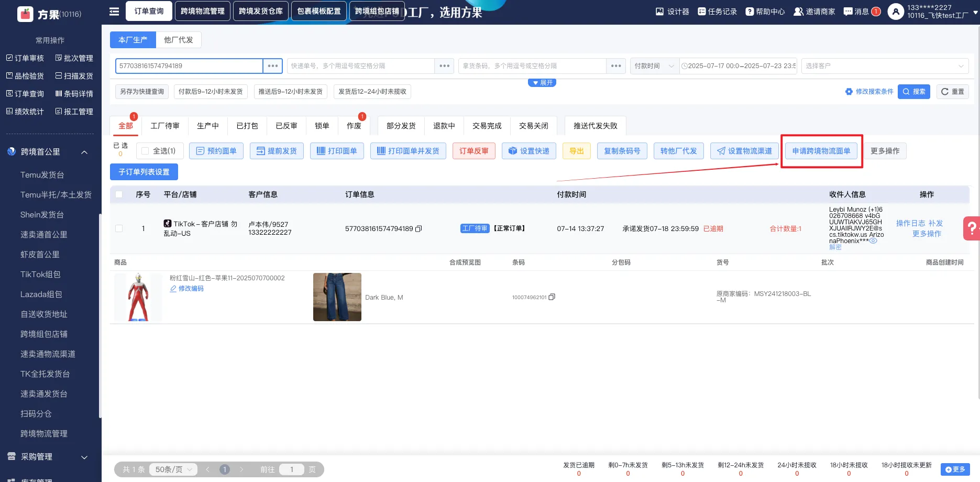The width and height of the screenshot is (980, 482).
Task: Click the hamburger menu collapse icon
Action: [x=114, y=12]
